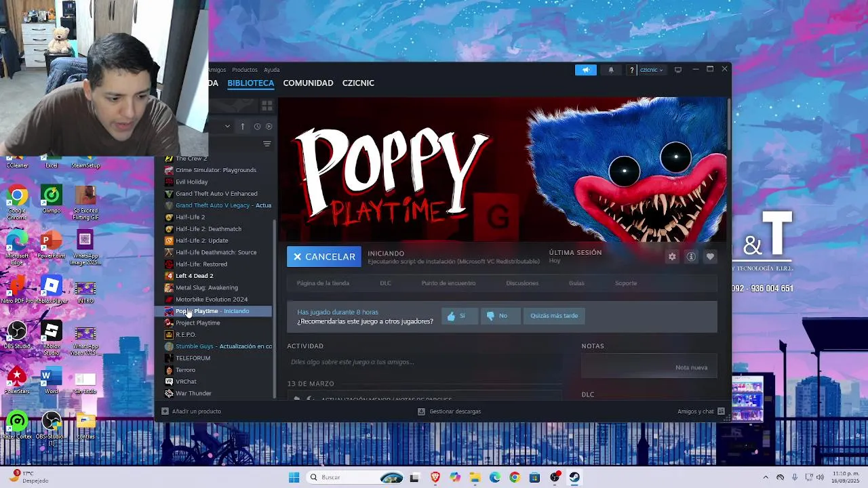Open the Poppy Playtime manage gear icon

click(672, 257)
